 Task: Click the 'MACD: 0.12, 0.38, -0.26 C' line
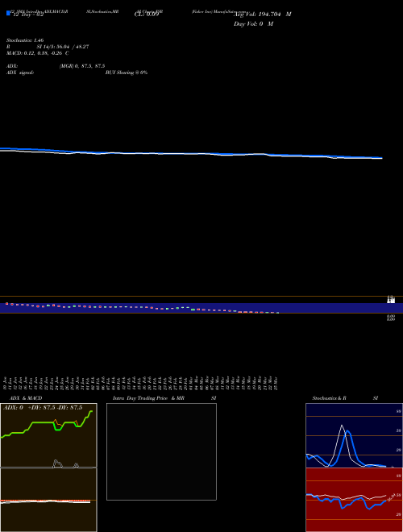38,53
